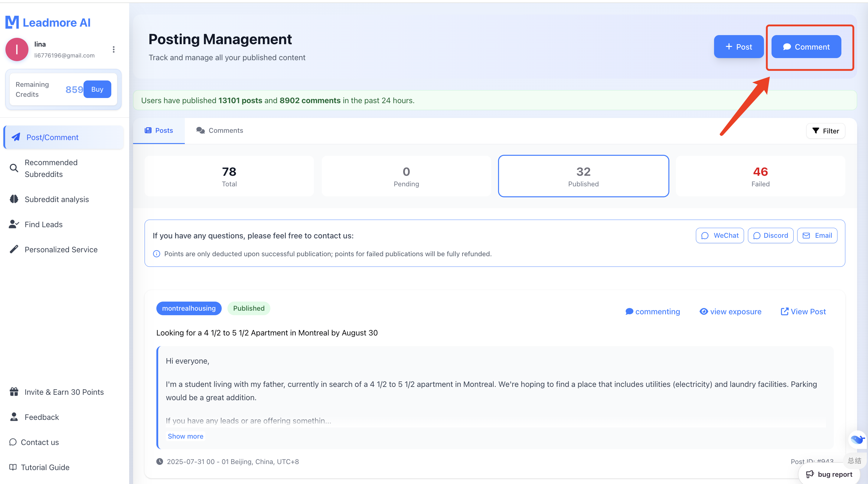Filter by the 46 Failed card
Viewport: 868px width, 484px height.
[760, 176]
